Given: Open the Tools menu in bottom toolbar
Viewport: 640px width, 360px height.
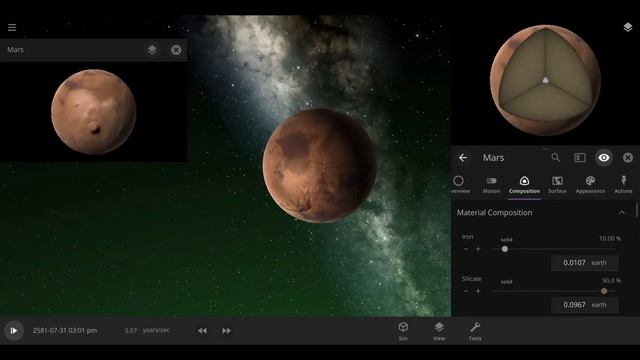Looking at the screenshot, I should click(475, 331).
